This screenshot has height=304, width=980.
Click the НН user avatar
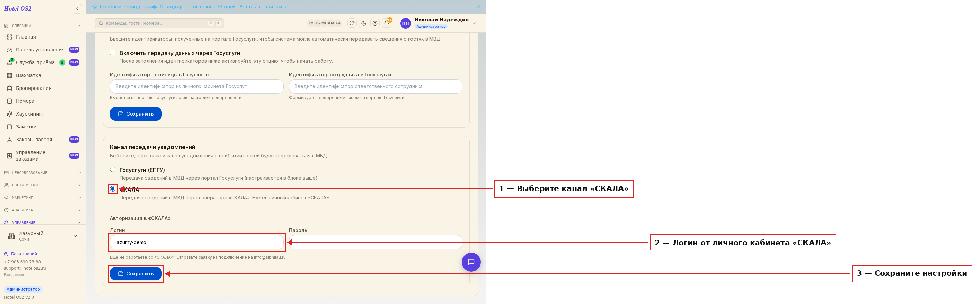coord(405,23)
